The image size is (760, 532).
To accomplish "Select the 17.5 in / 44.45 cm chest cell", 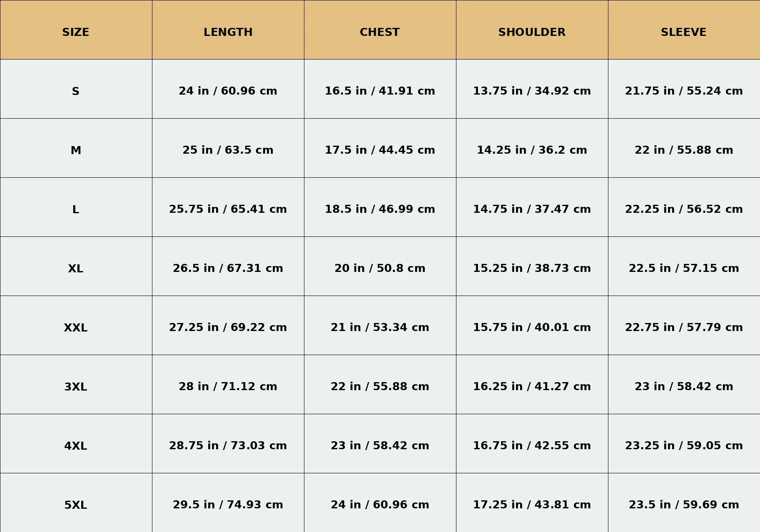I will (x=380, y=150).
